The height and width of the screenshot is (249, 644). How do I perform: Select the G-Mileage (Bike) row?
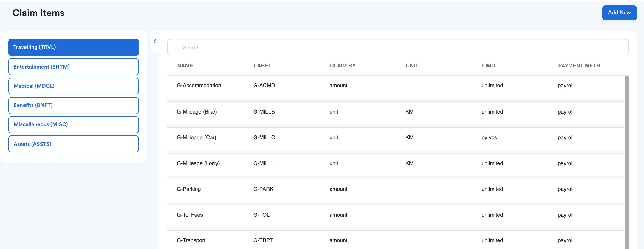(396, 112)
